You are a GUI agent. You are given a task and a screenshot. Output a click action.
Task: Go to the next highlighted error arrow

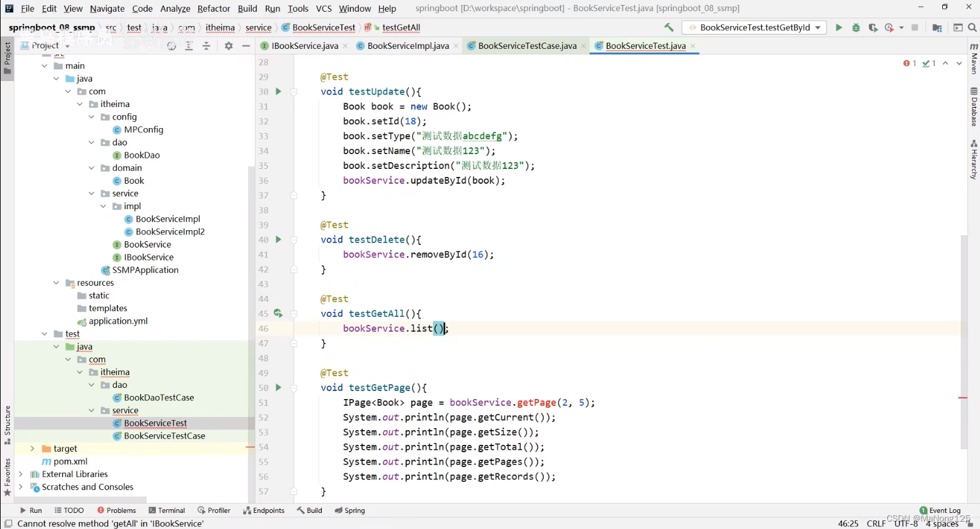(x=959, y=63)
